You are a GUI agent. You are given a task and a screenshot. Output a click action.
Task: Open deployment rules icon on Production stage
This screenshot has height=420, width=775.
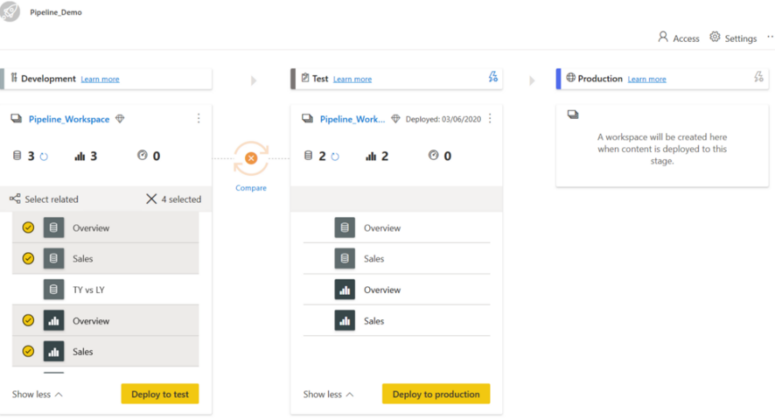pos(758,78)
